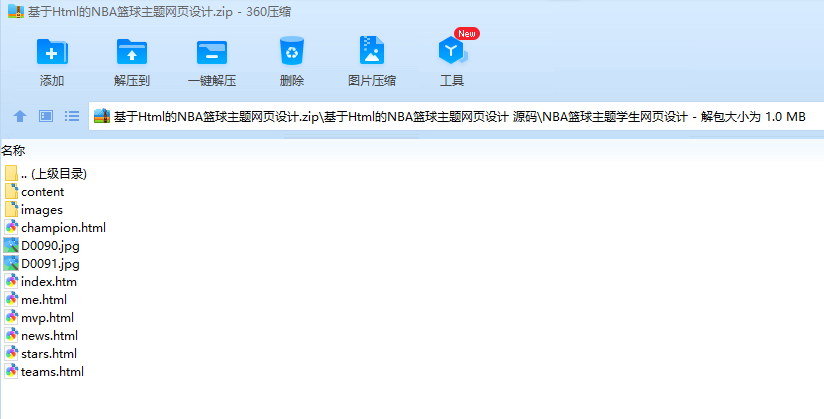
Task: Click the 工具 toolbar label
Action: click(452, 80)
